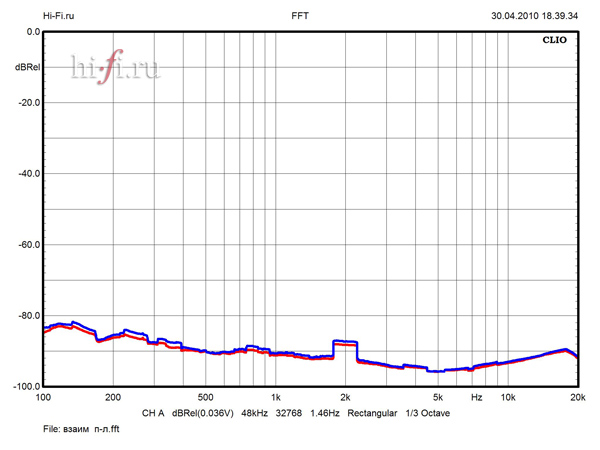Click the -100.0 vertical axis label
This screenshot has height=450, width=600.
coord(25,387)
